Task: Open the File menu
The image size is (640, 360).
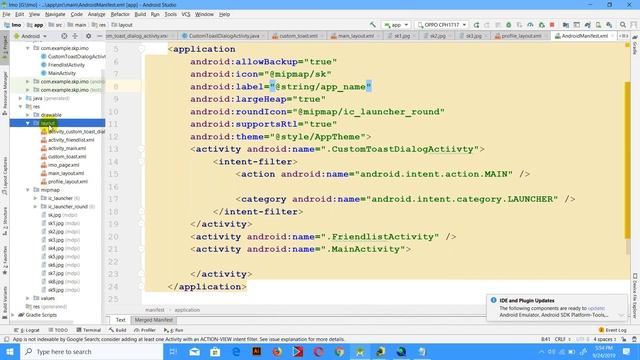Action: pyautogui.click(x=7, y=14)
